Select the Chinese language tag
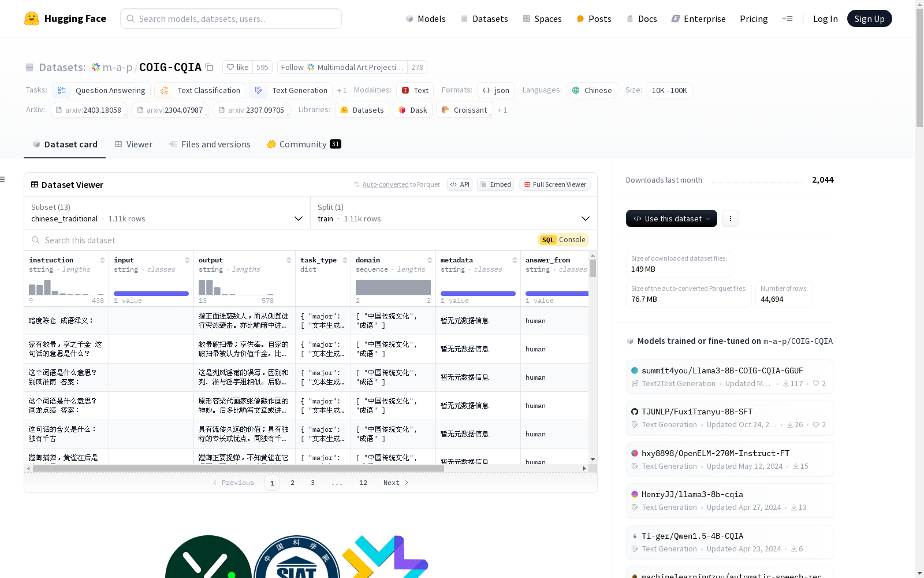 [x=592, y=90]
